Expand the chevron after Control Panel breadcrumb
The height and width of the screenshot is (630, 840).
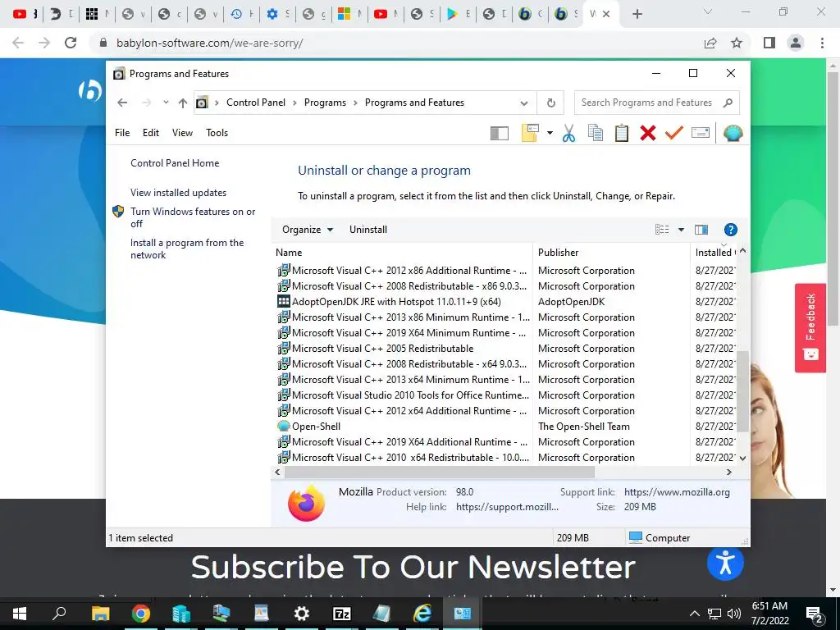click(294, 103)
